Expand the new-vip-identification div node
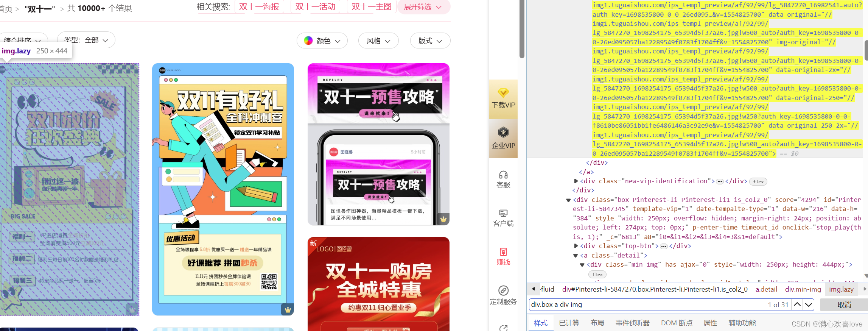This screenshot has width=868, height=331. click(576, 181)
